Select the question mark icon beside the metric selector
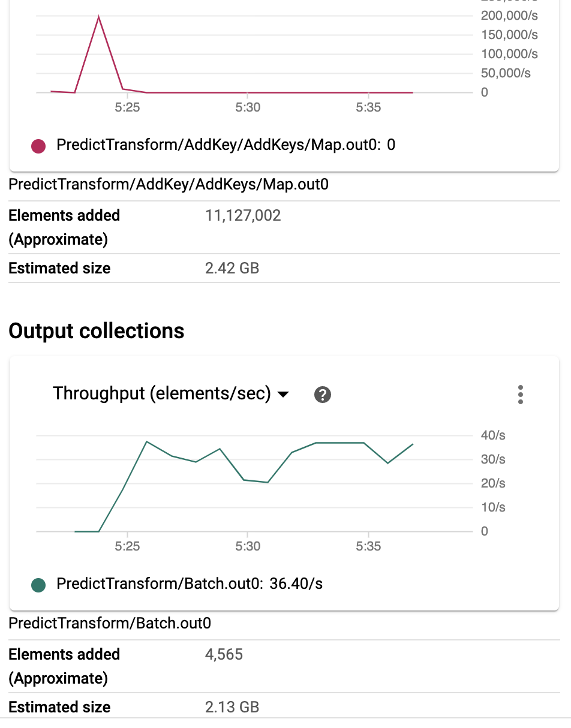Viewport: 571px width, 728px height. pos(323,395)
